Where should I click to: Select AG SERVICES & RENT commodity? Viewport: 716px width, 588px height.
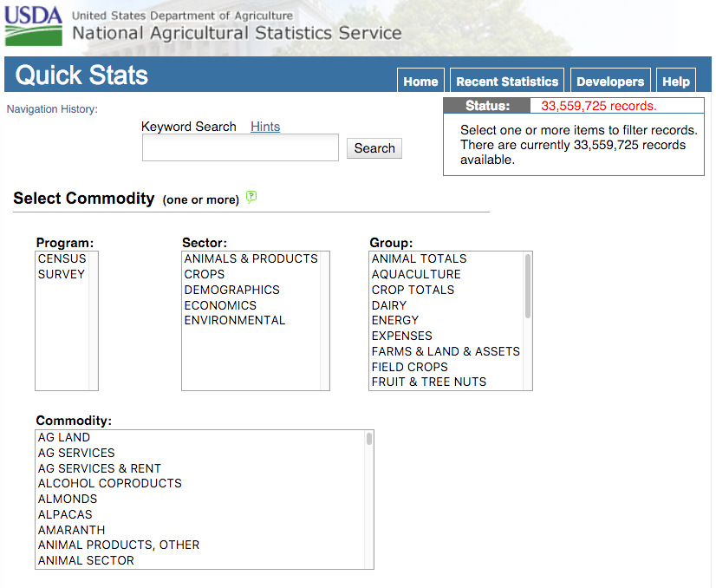pyautogui.click(x=200, y=468)
